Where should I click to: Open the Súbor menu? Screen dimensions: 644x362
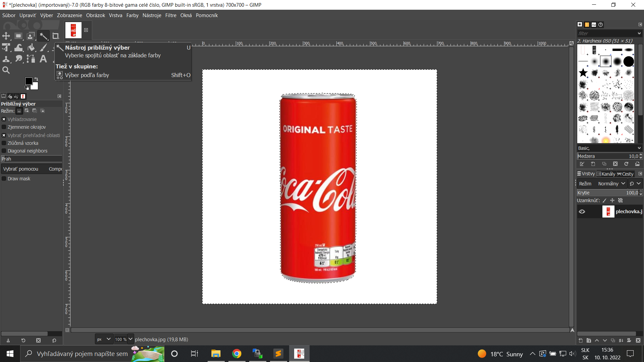pyautogui.click(x=9, y=15)
